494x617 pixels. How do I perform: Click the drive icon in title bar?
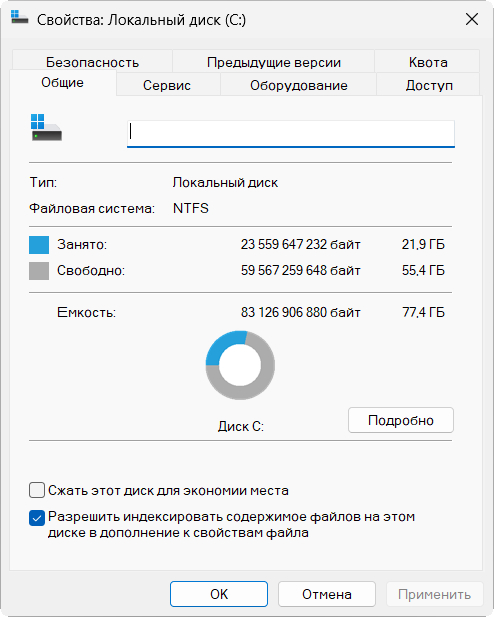(x=19, y=17)
